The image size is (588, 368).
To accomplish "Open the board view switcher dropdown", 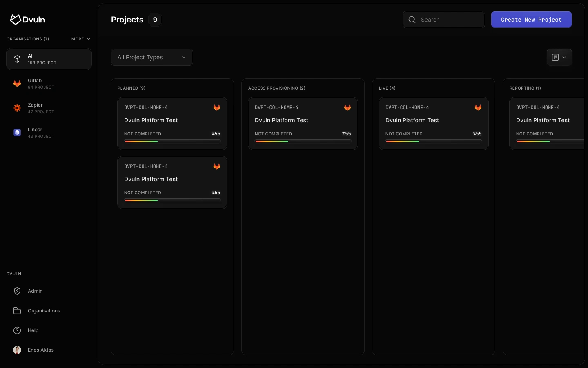I will pos(559,57).
